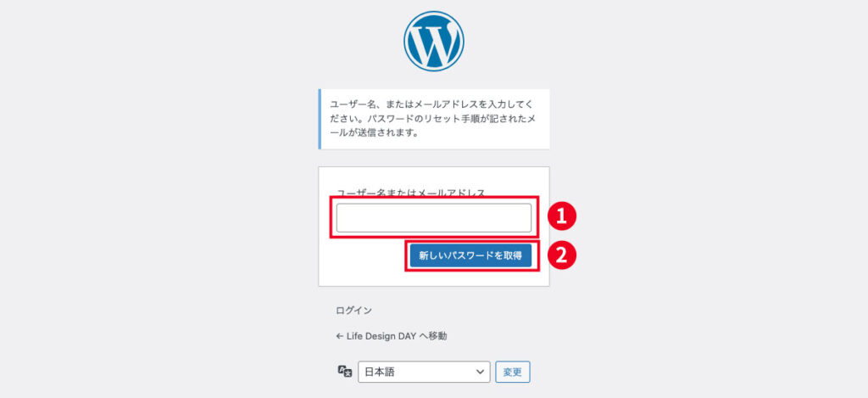The image size is (868, 398).
Task: Focus the username or email address field
Action: point(433,217)
